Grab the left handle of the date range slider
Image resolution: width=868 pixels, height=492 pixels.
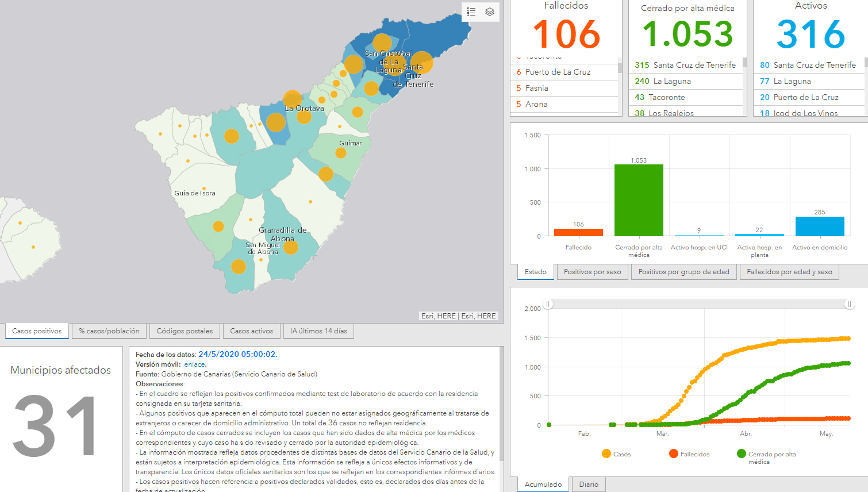pos(548,304)
